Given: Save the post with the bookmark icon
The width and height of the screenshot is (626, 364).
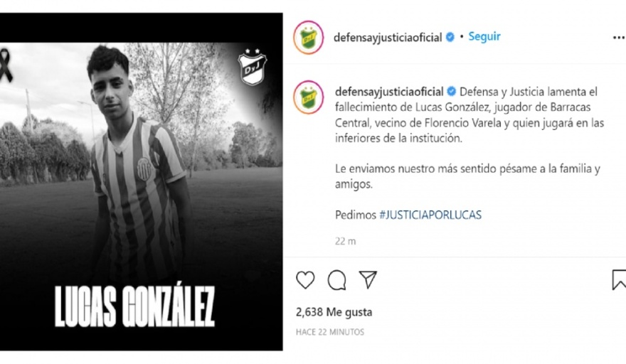Looking at the screenshot, I should [619, 279].
